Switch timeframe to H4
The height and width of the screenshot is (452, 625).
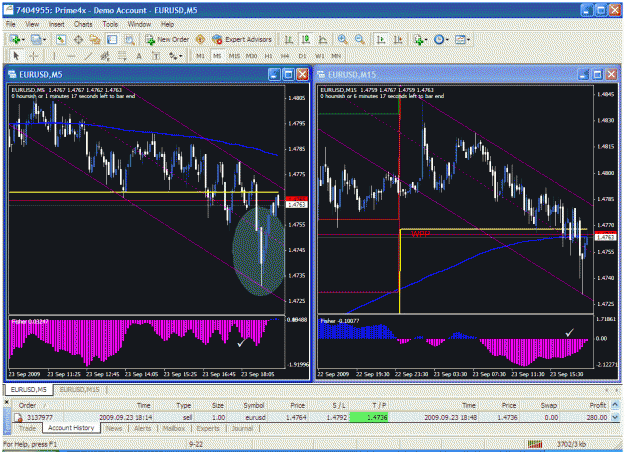point(285,56)
